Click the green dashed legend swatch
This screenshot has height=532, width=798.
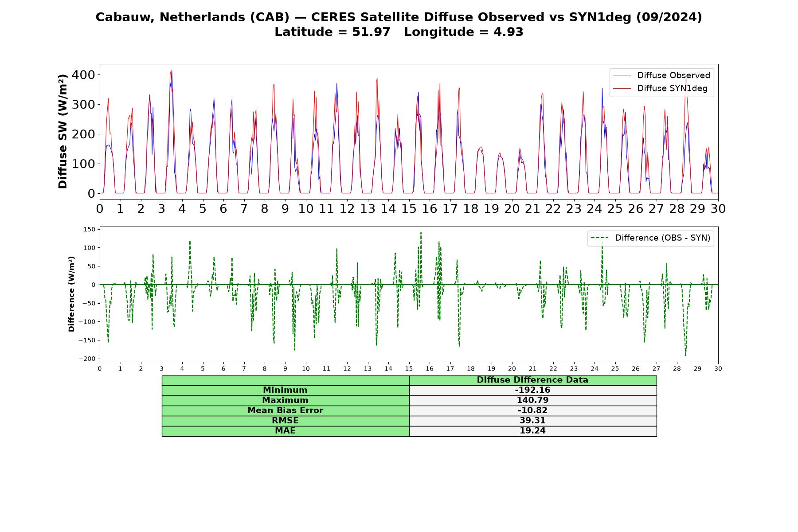pos(599,239)
